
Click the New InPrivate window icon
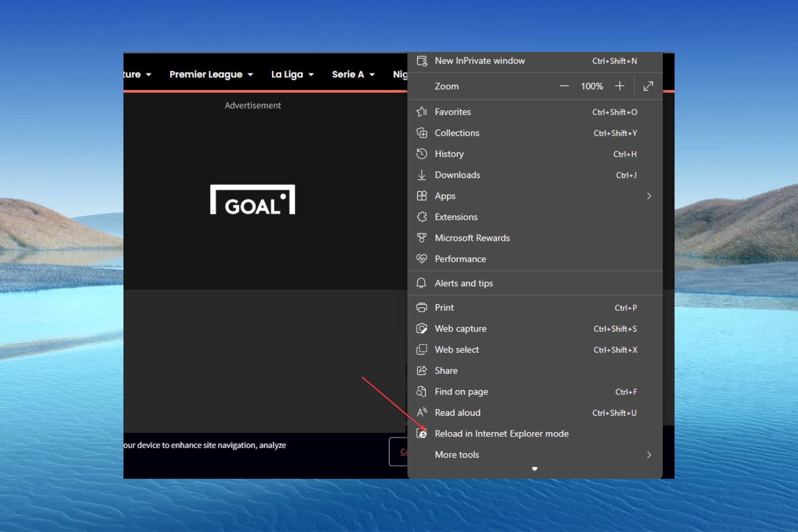click(422, 61)
